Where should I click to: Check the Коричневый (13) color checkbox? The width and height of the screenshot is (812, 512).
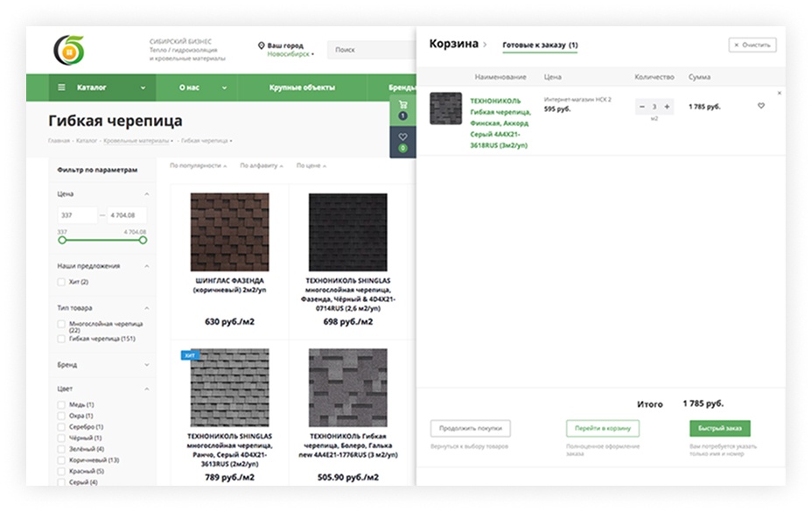61,460
